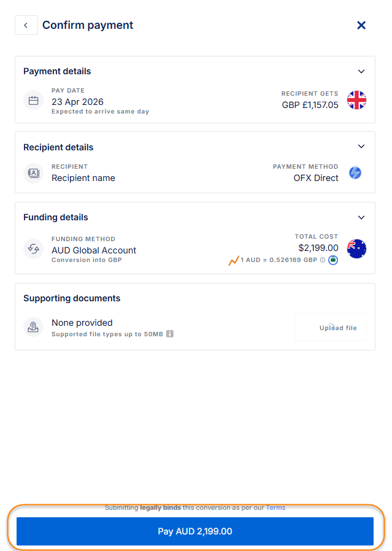This screenshot has height=551, width=392.
Task: Click the locked rate padlock icon
Action: click(x=332, y=260)
